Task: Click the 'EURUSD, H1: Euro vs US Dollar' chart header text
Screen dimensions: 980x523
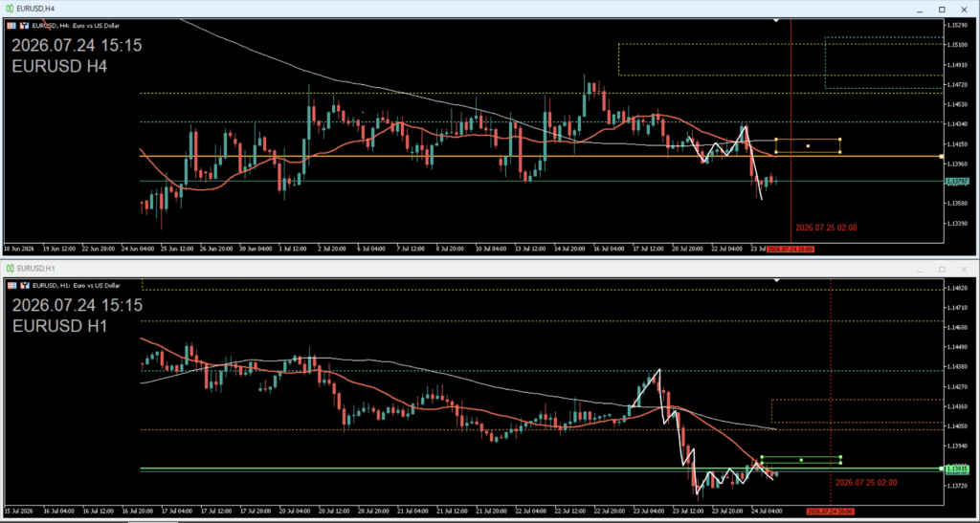Action: click(76, 285)
